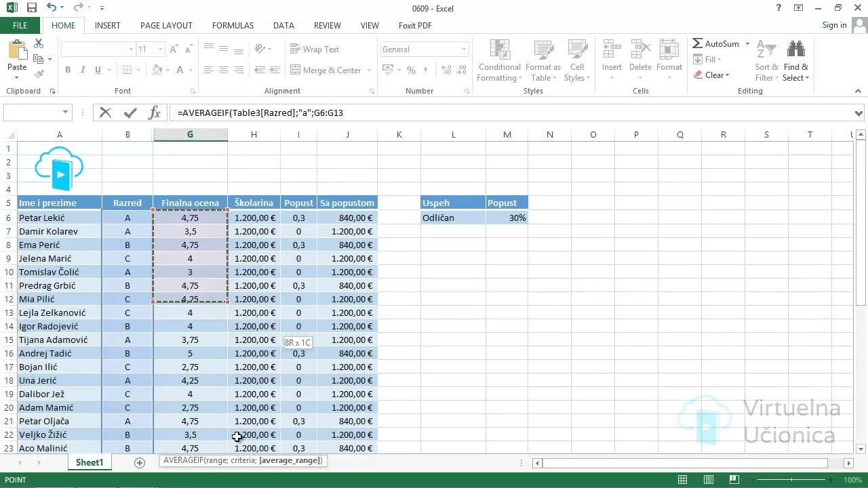Expand the AutoSum dropdown arrow

coord(747,43)
